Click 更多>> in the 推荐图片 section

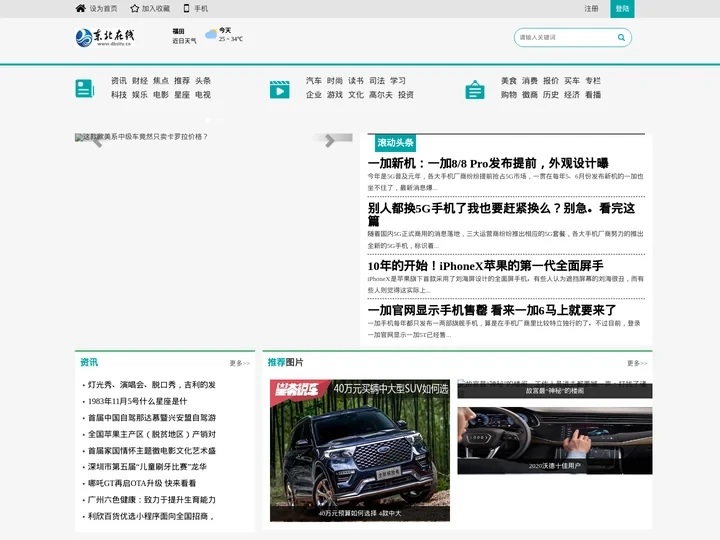point(637,363)
